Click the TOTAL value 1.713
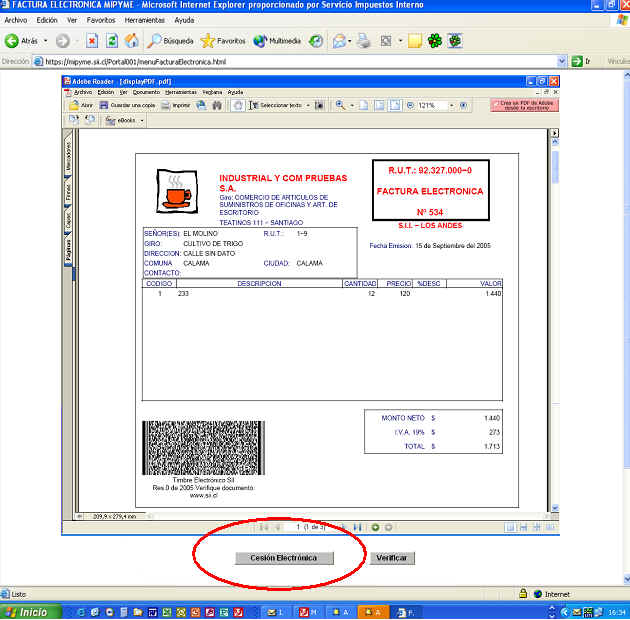 pyautogui.click(x=492, y=446)
